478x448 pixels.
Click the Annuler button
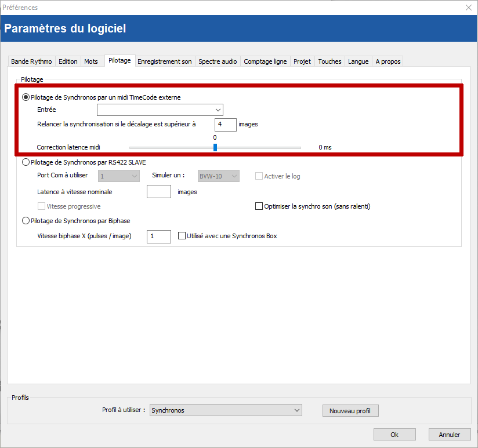(x=449, y=435)
